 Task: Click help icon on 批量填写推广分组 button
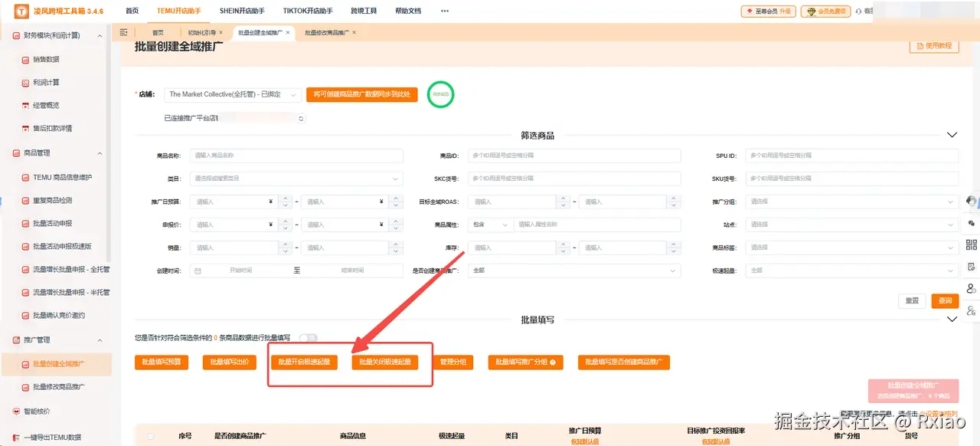pos(552,362)
